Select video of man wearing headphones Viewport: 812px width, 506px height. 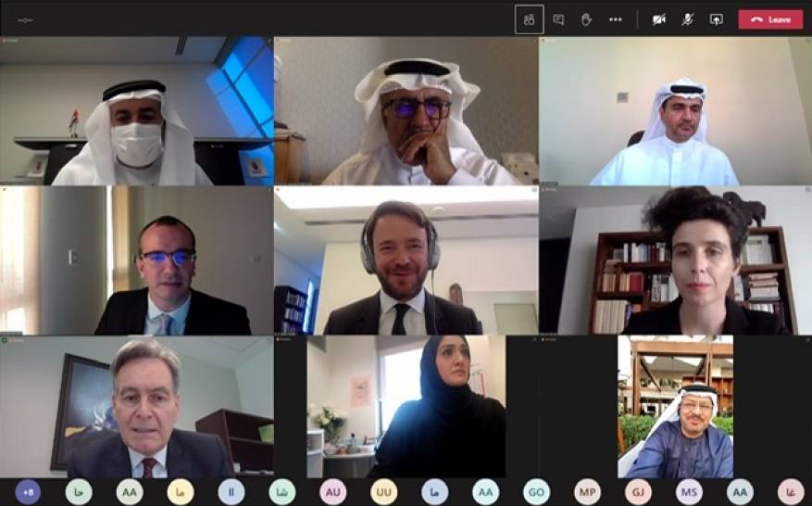click(406, 260)
